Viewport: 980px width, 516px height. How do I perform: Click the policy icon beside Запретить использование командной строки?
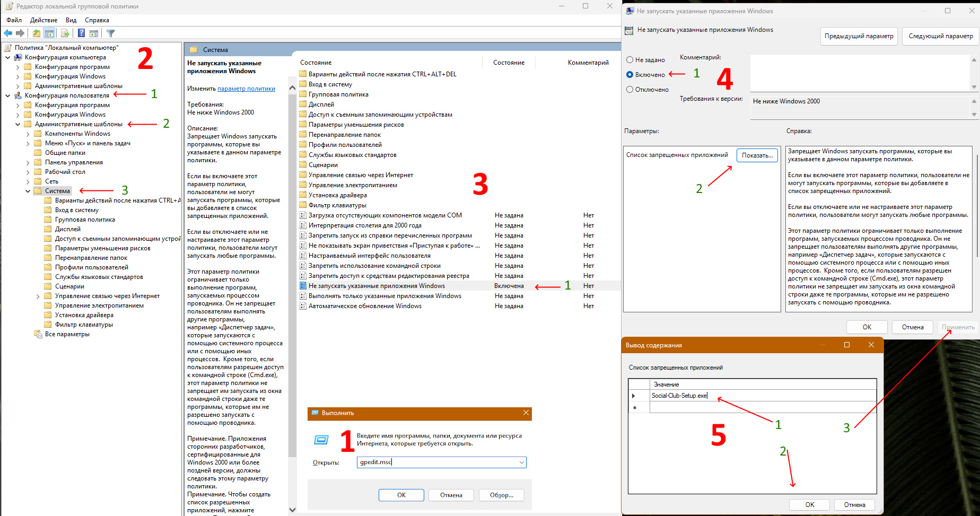303,266
